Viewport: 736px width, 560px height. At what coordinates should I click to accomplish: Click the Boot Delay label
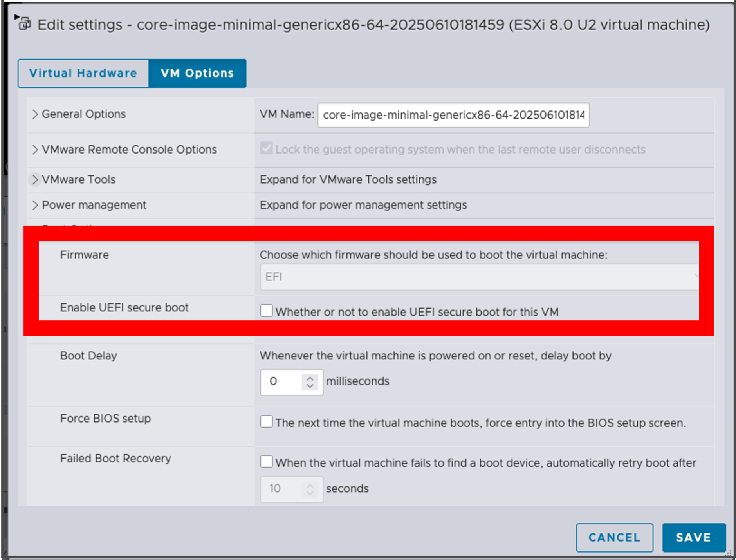click(x=88, y=356)
